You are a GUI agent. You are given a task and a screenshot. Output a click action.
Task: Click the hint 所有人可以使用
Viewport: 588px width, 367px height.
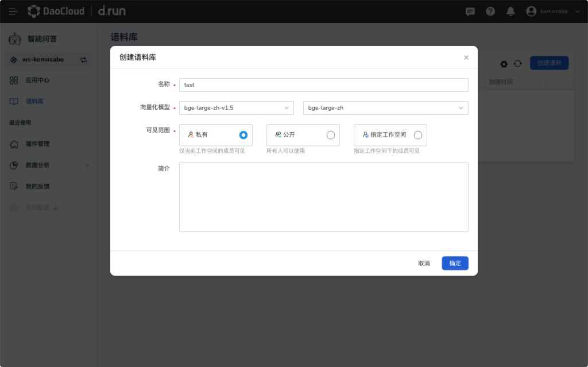pos(285,151)
